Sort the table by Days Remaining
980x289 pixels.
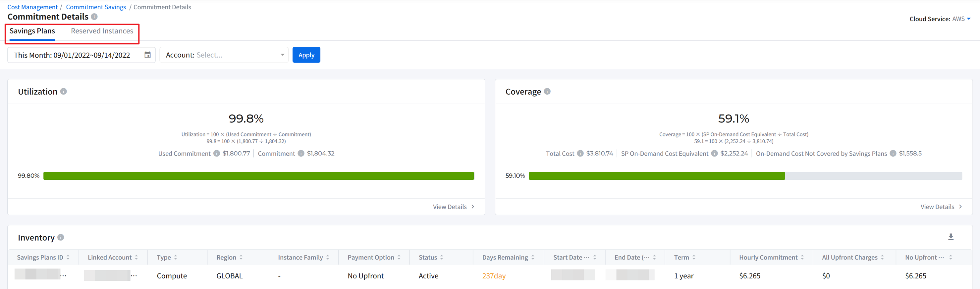(533, 258)
